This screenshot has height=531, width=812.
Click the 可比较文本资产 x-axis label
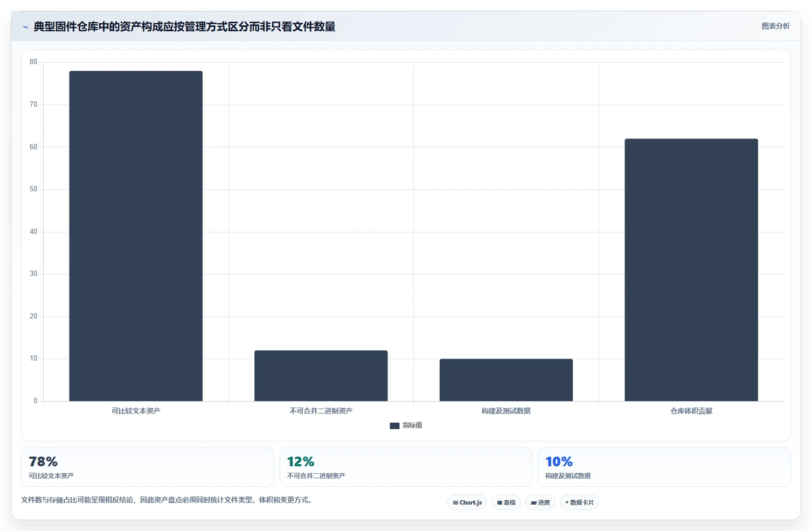click(136, 411)
